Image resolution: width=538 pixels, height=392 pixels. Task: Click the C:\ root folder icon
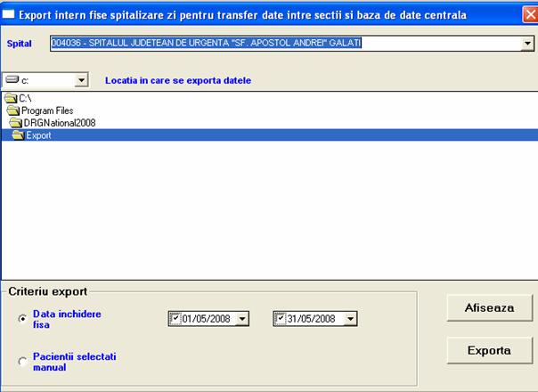pyautogui.click(x=11, y=97)
